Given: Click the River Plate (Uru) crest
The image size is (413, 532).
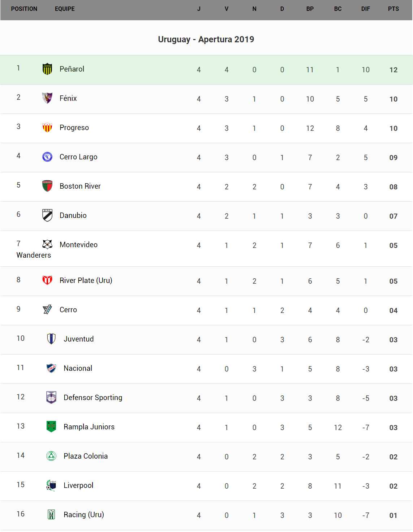Looking at the screenshot, I should [x=47, y=280].
